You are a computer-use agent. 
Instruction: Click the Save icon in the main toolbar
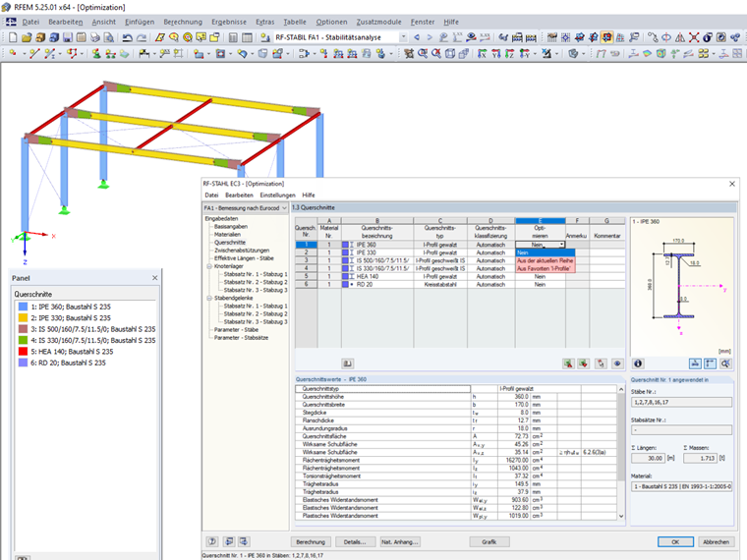click(68, 37)
